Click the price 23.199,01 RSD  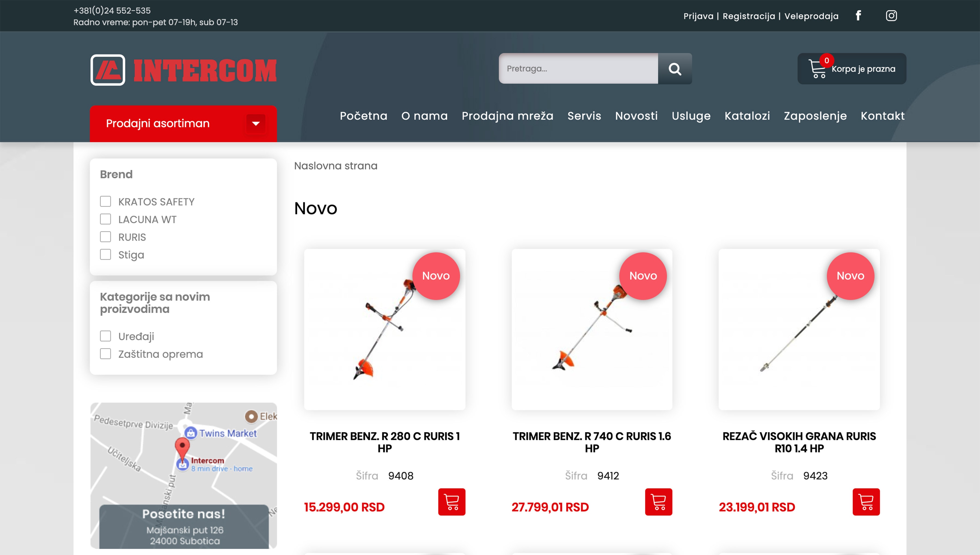(x=757, y=507)
